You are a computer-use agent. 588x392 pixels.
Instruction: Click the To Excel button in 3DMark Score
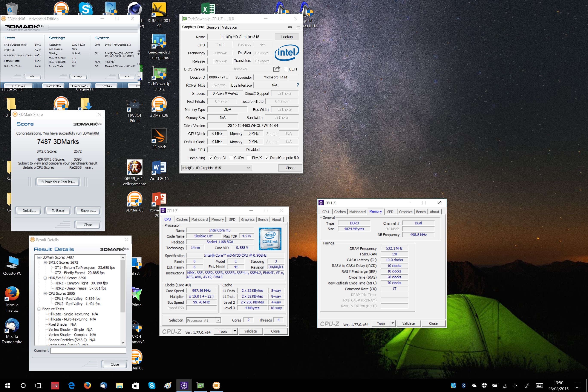pos(58,210)
